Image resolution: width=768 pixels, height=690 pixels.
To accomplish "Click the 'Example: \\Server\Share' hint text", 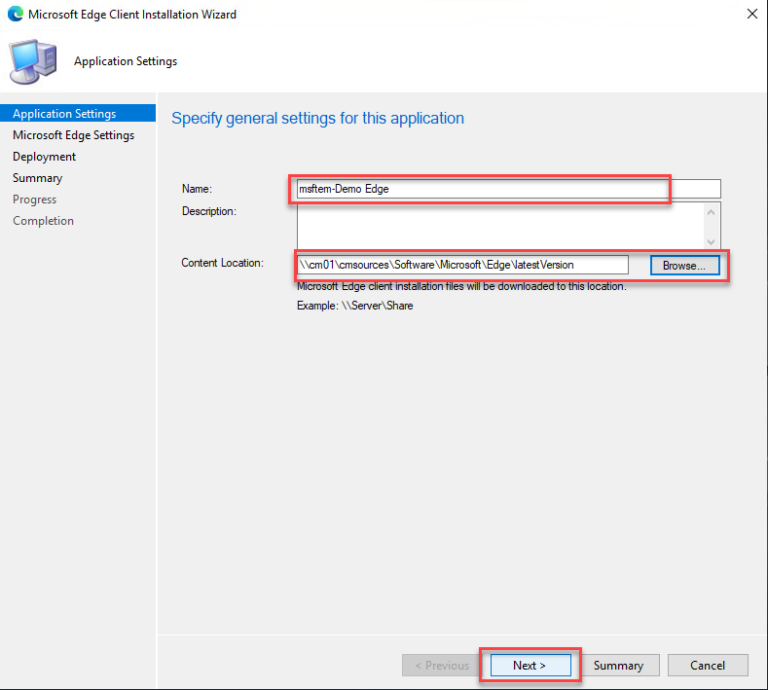I will (x=355, y=306).
